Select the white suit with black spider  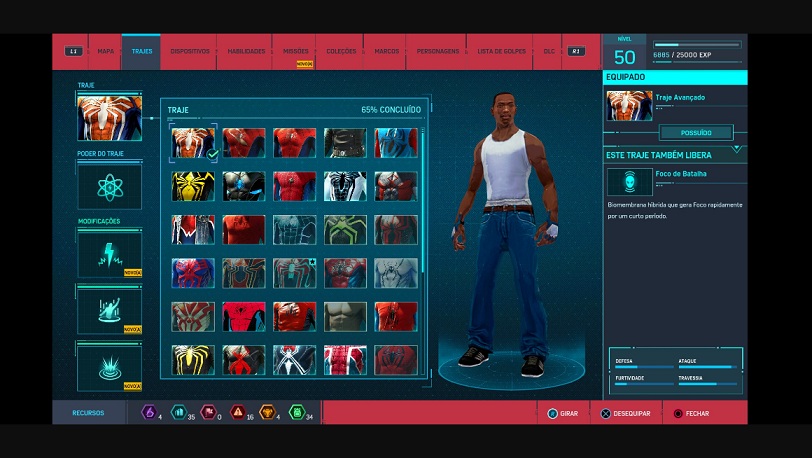click(x=345, y=187)
